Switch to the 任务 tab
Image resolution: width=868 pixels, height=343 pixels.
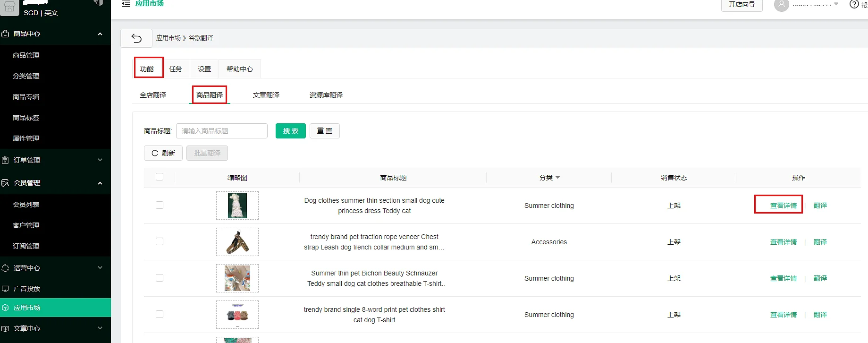coord(176,69)
